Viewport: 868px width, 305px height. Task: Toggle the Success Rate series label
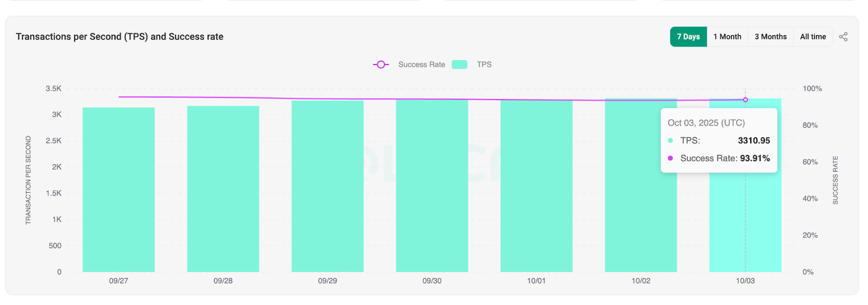(x=422, y=64)
